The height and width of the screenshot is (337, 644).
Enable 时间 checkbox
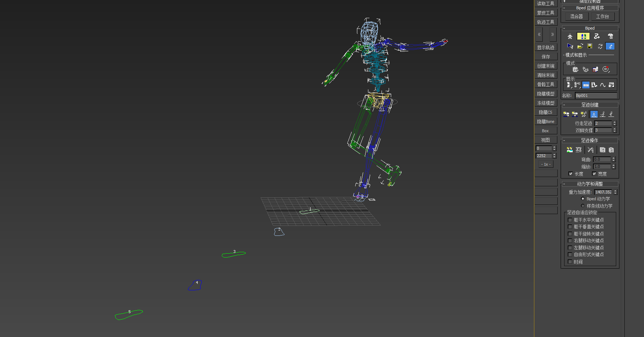pyautogui.click(x=570, y=261)
